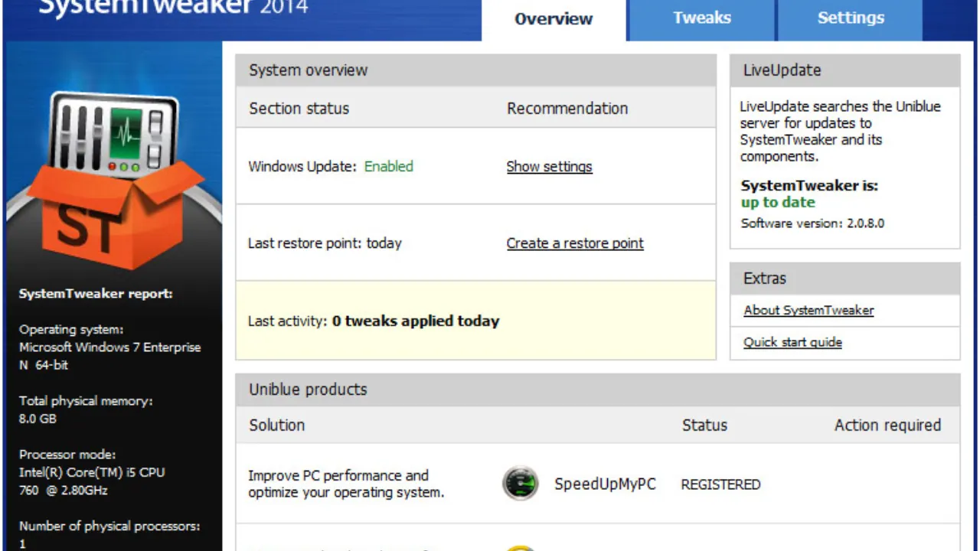Click the Status column heading
980x551 pixels.
point(704,425)
